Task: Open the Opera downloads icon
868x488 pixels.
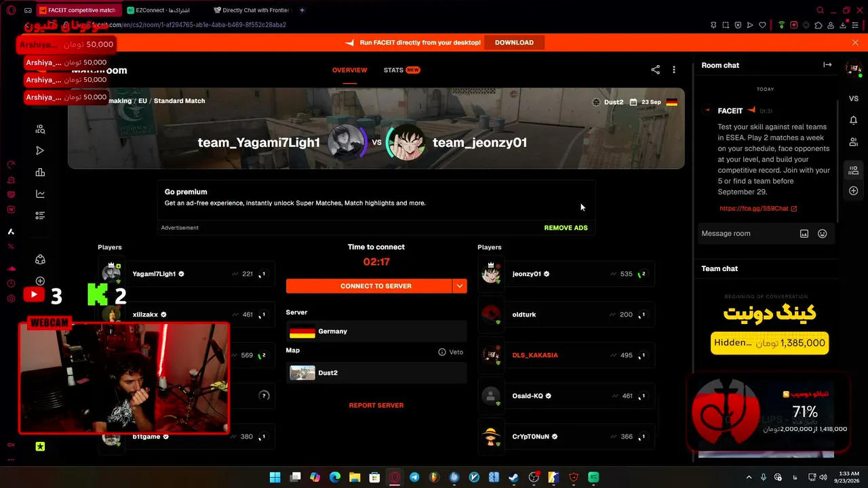Action: (x=843, y=25)
